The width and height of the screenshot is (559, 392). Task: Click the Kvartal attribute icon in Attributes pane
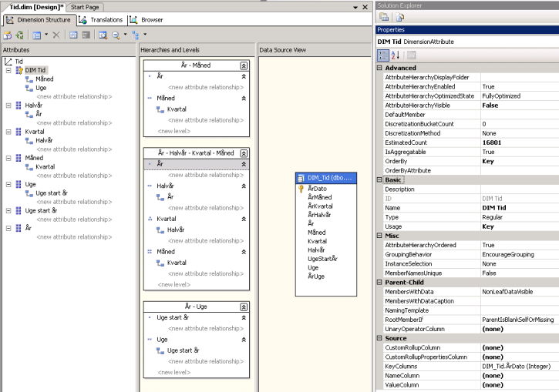[19, 132]
